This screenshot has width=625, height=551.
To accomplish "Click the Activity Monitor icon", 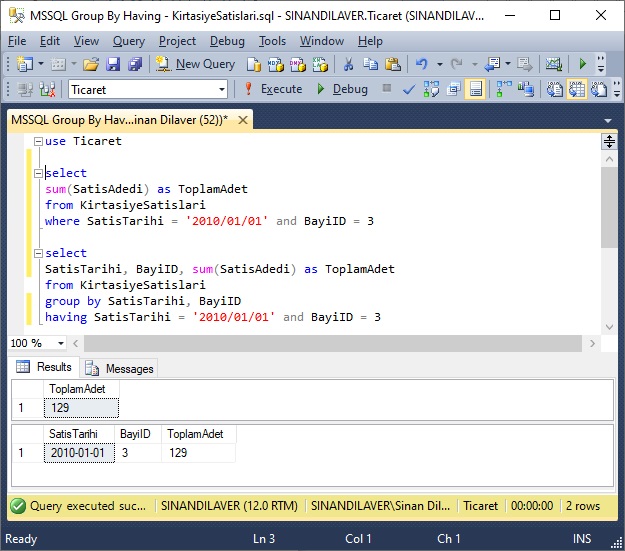I will [554, 64].
